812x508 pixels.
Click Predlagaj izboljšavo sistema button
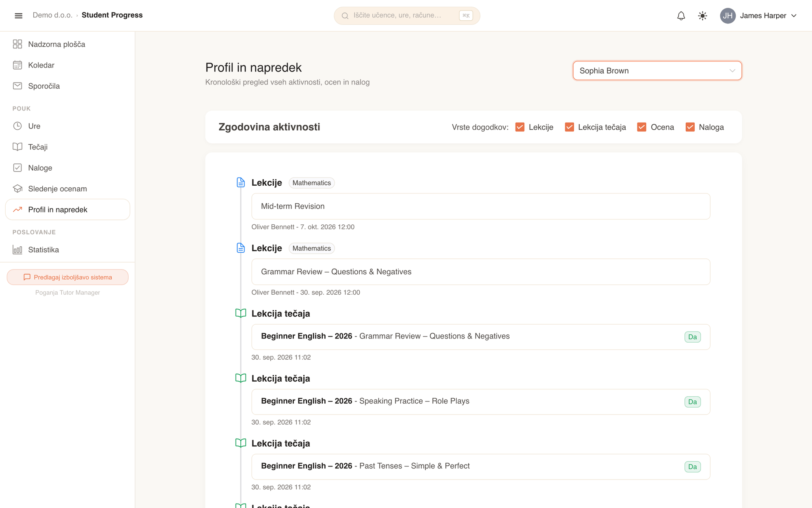(x=67, y=277)
